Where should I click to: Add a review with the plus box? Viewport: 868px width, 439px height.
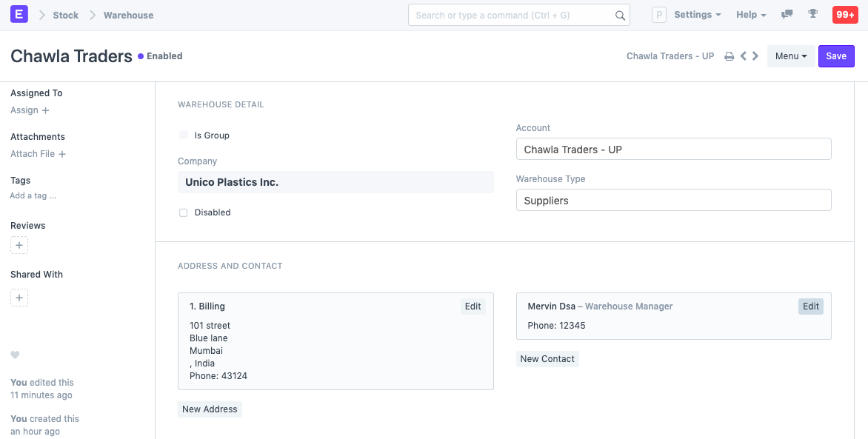[x=19, y=245]
